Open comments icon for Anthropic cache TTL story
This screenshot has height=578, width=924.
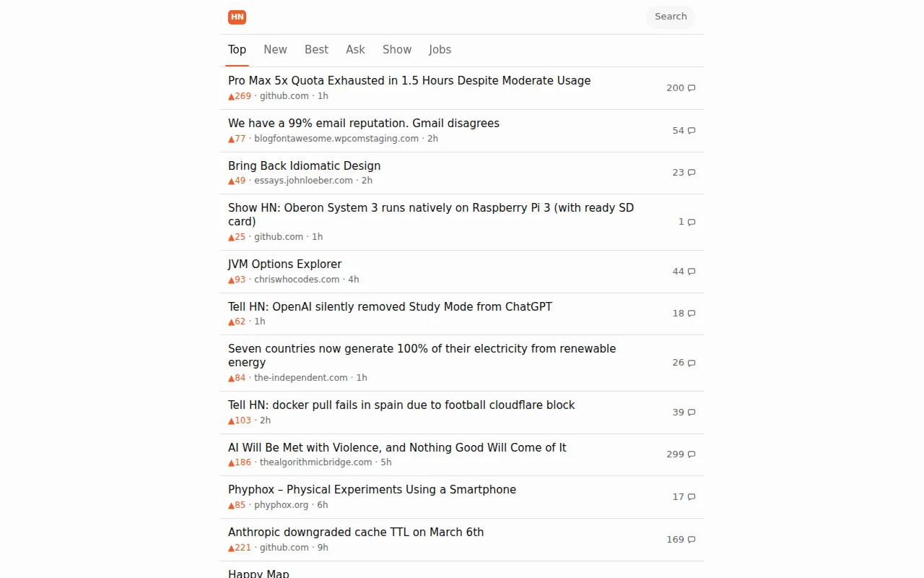pos(692,540)
